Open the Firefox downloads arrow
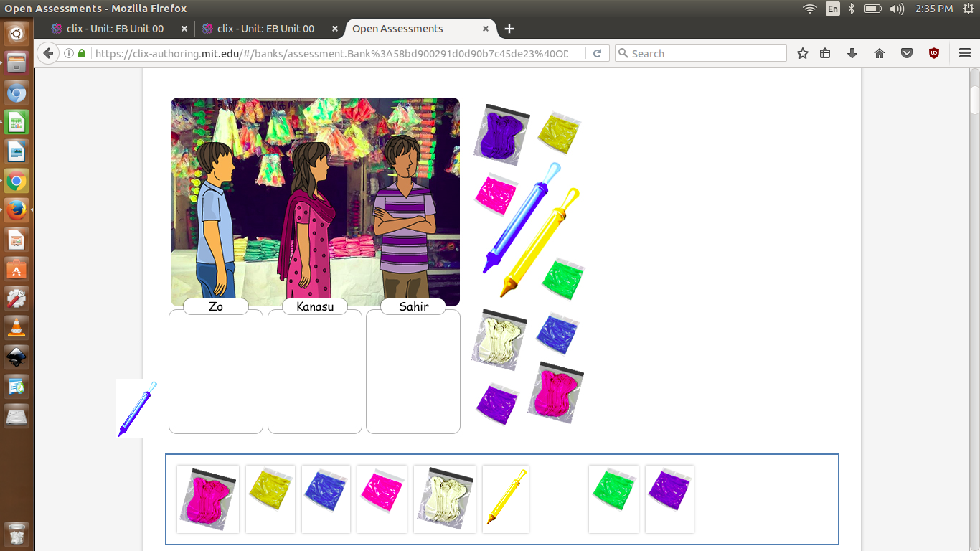Screen dimensions: 980x551 (x=852, y=53)
